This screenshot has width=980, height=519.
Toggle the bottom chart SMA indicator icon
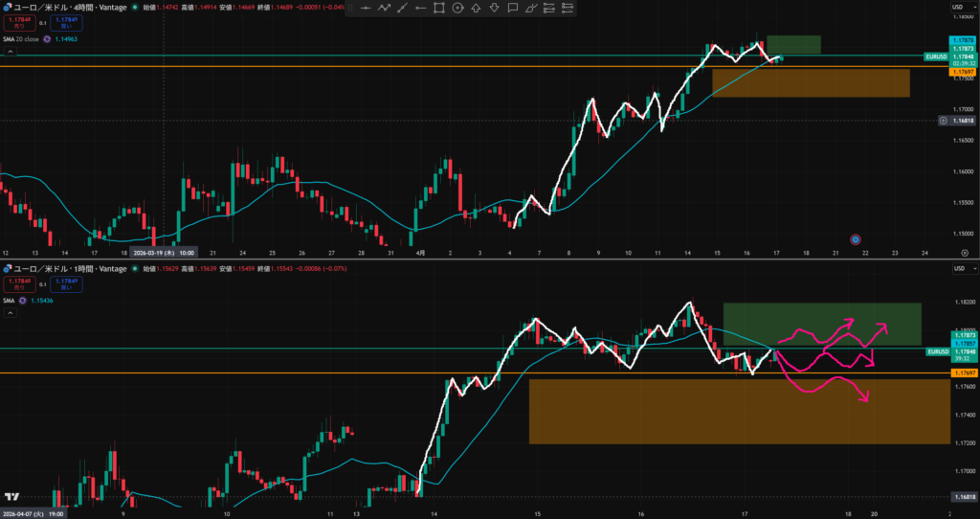coord(21,301)
